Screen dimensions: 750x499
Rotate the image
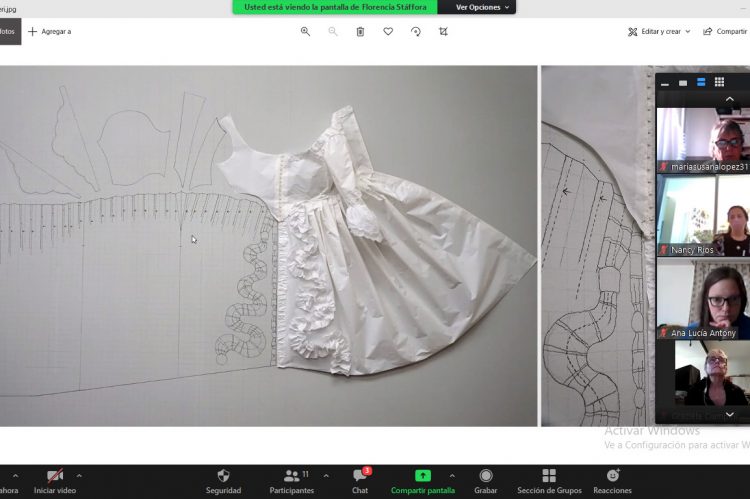416,31
